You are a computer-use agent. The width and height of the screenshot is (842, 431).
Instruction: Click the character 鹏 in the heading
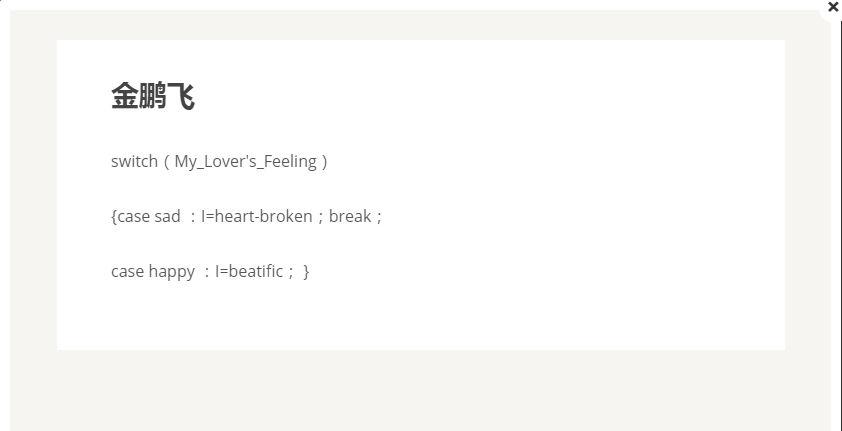coord(153,96)
